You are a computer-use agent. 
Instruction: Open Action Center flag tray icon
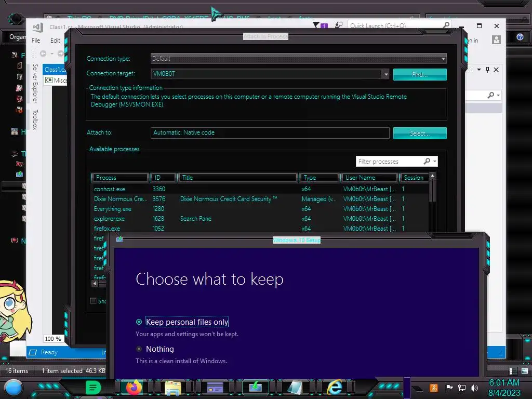pyautogui.click(x=449, y=388)
